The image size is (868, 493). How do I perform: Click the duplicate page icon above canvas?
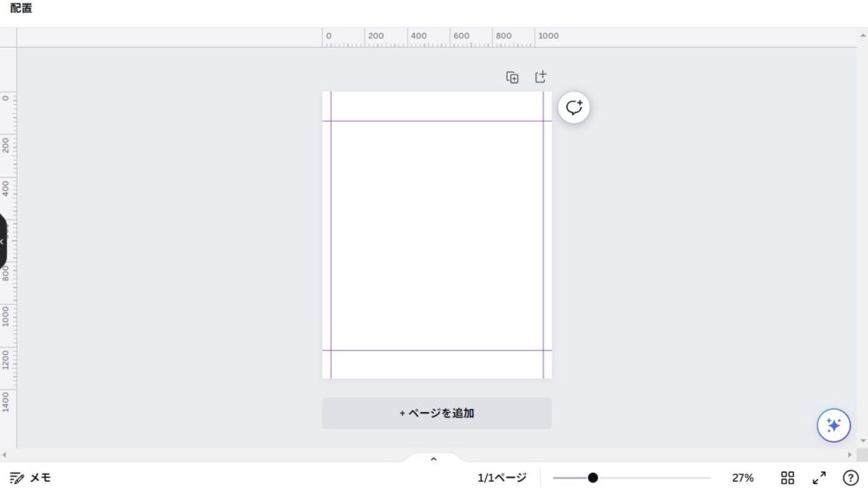coord(512,77)
